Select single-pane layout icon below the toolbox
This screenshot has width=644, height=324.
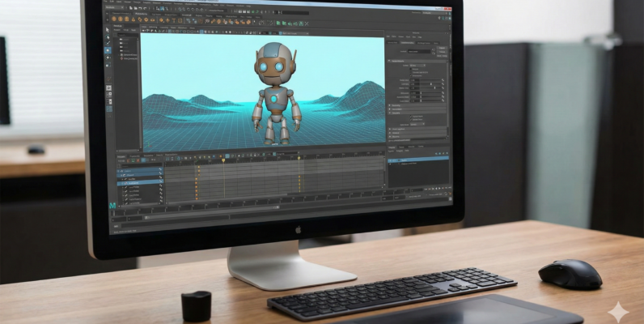108,87
